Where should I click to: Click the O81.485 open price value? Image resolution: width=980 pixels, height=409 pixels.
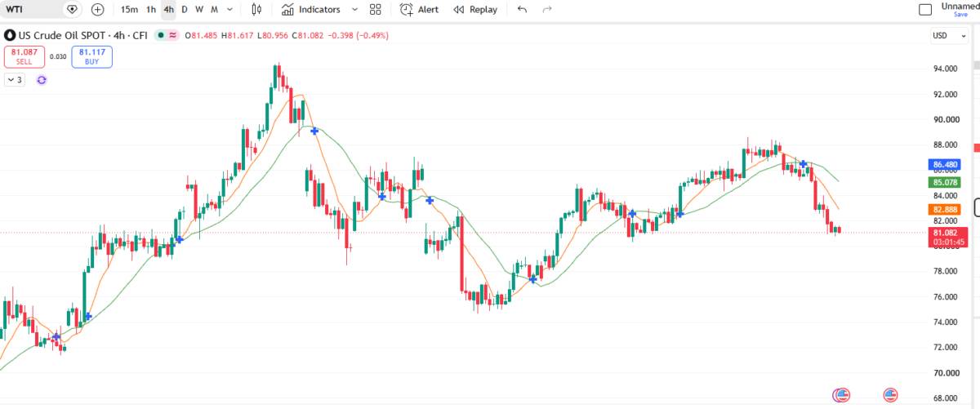point(202,35)
